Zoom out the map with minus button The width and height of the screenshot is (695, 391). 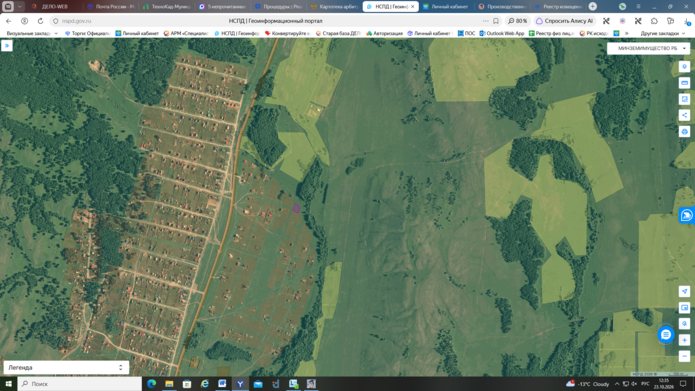(684, 356)
